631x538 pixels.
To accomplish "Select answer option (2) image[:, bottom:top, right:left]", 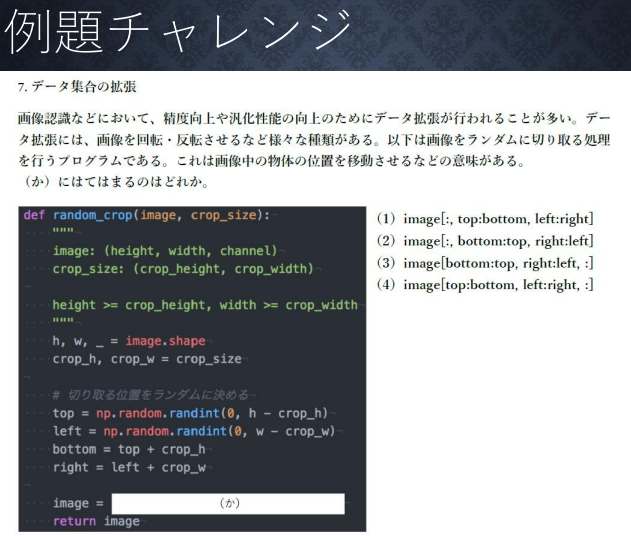I will coord(485,240).
